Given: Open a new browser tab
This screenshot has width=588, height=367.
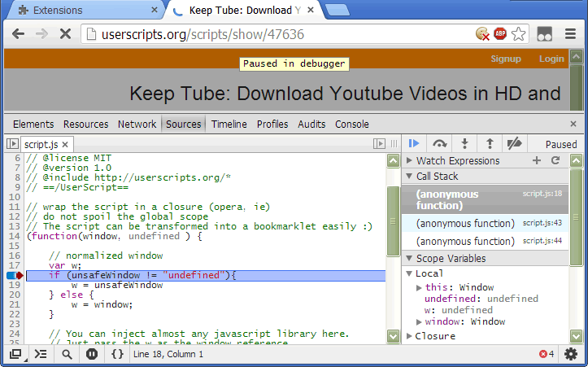Looking at the screenshot, I should coord(338,10).
